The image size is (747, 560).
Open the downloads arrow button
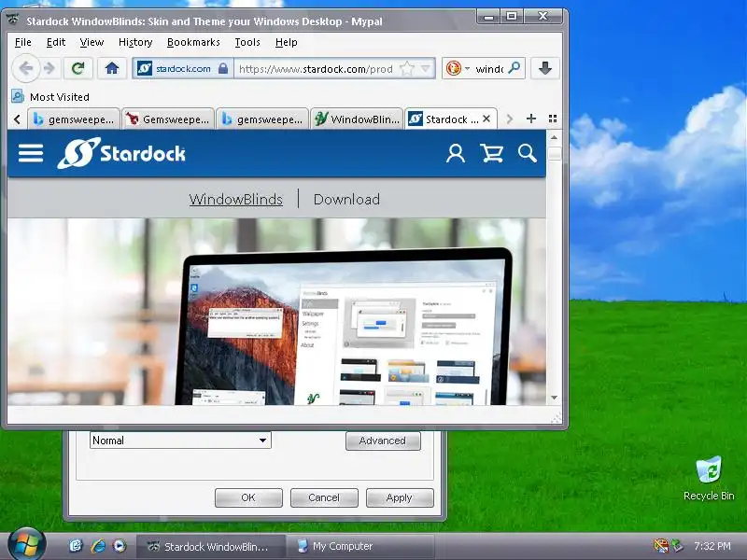(545, 68)
